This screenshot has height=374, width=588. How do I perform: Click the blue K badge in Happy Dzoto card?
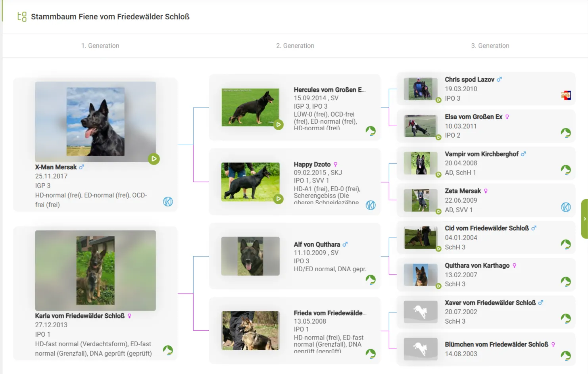pos(371,205)
